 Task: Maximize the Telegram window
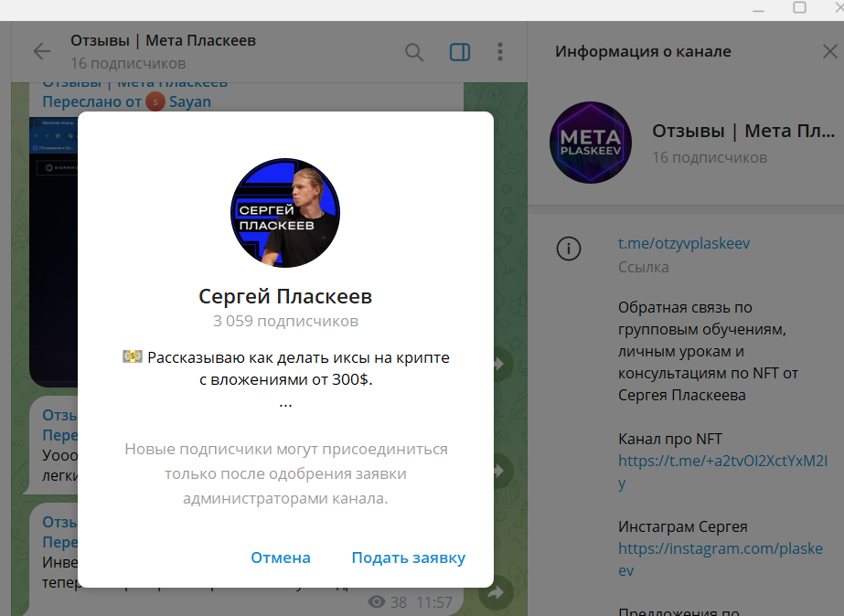point(800,7)
